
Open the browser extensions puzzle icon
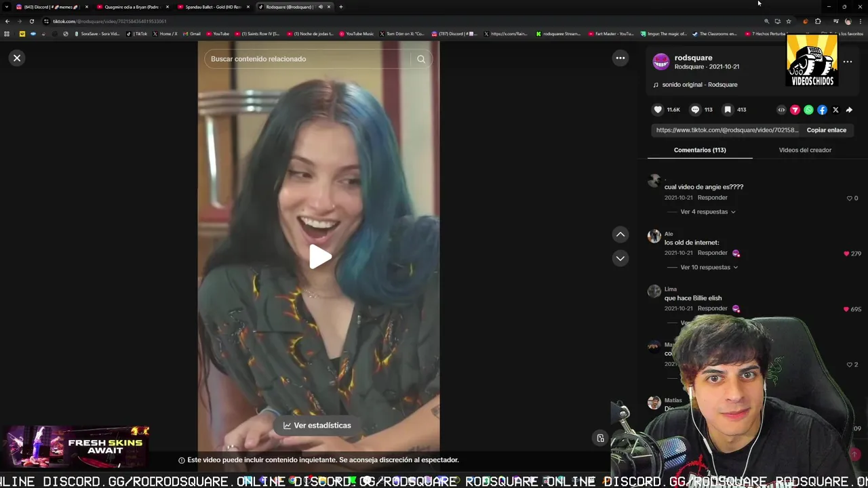(818, 21)
